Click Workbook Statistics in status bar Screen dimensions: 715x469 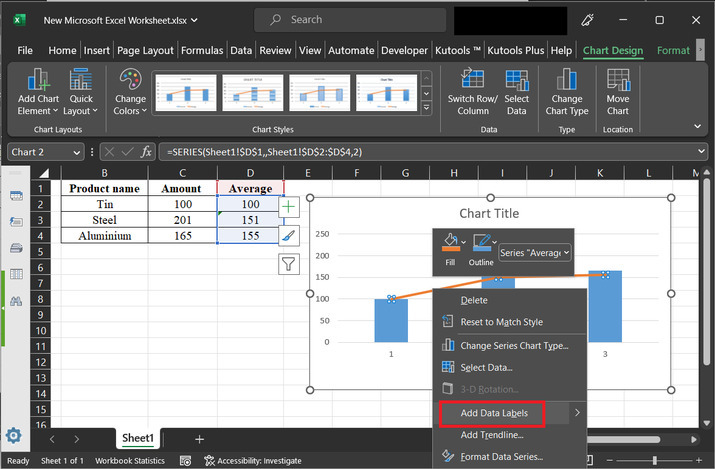[131, 461]
